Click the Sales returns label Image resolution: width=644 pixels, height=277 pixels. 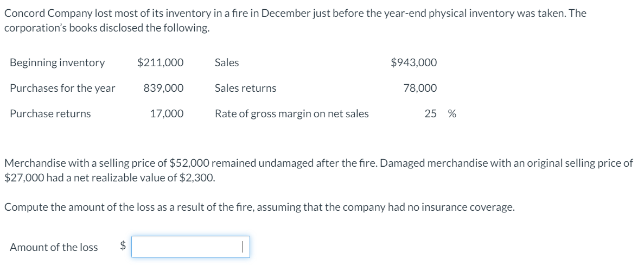245,88
